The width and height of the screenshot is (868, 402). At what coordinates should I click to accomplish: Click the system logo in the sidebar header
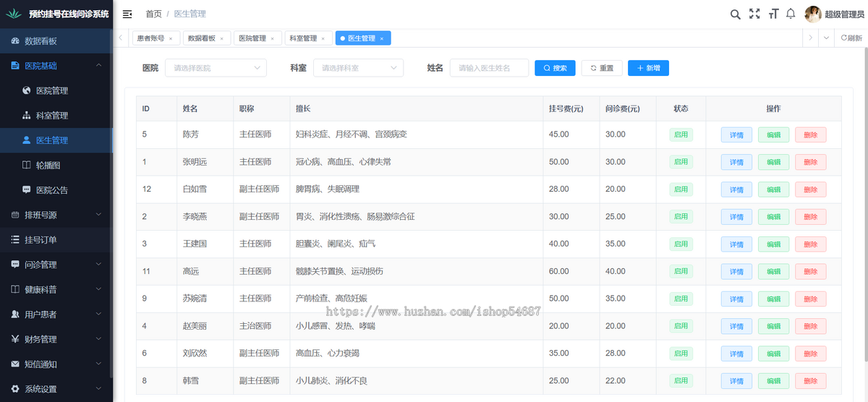[x=14, y=14]
